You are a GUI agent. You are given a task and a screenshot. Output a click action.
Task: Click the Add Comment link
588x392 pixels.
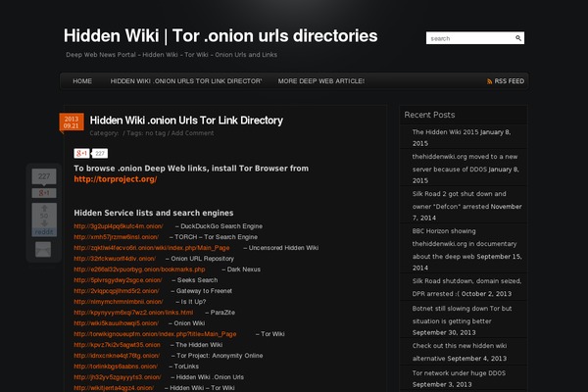pos(192,133)
